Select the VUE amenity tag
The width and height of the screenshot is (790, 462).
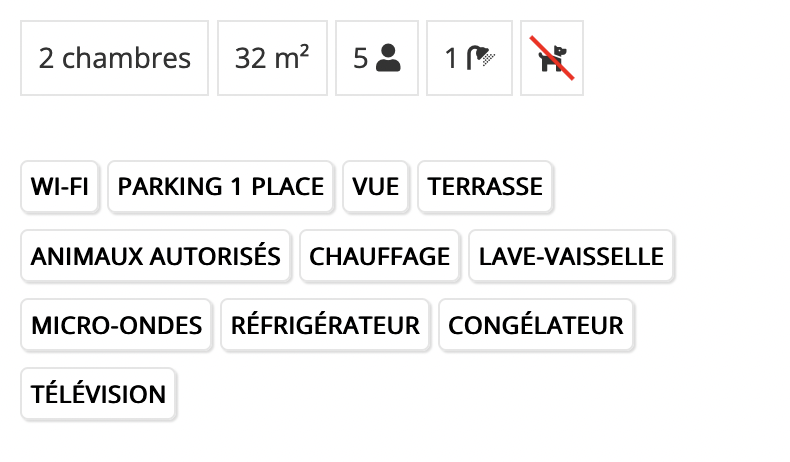point(375,187)
